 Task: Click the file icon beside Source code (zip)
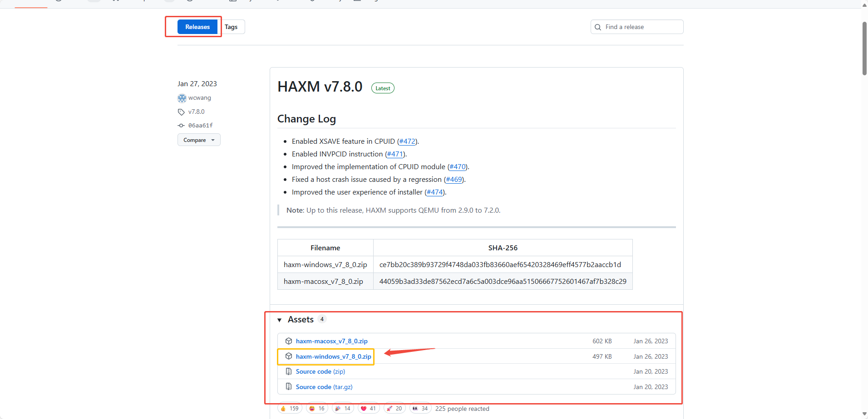pos(289,371)
